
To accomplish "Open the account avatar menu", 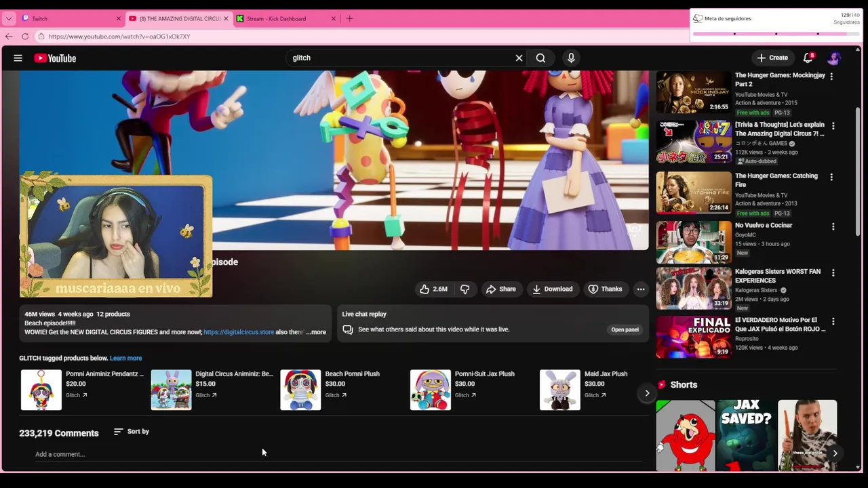I will pyautogui.click(x=834, y=58).
